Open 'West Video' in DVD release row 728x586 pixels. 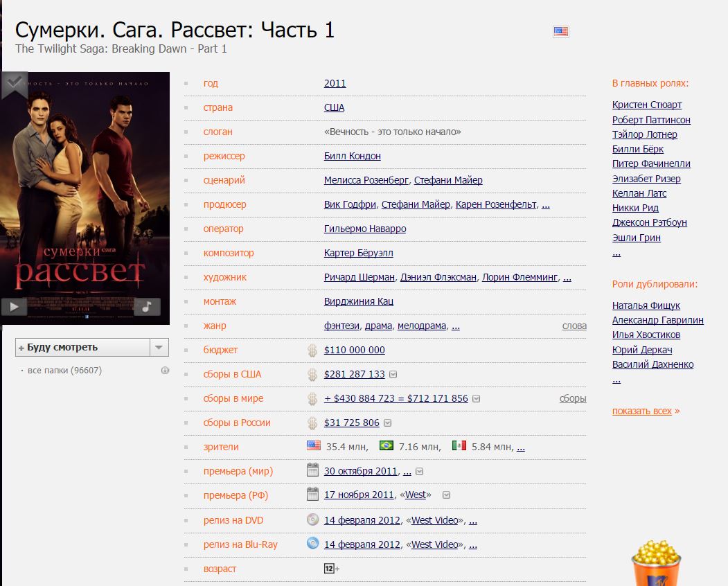click(434, 520)
